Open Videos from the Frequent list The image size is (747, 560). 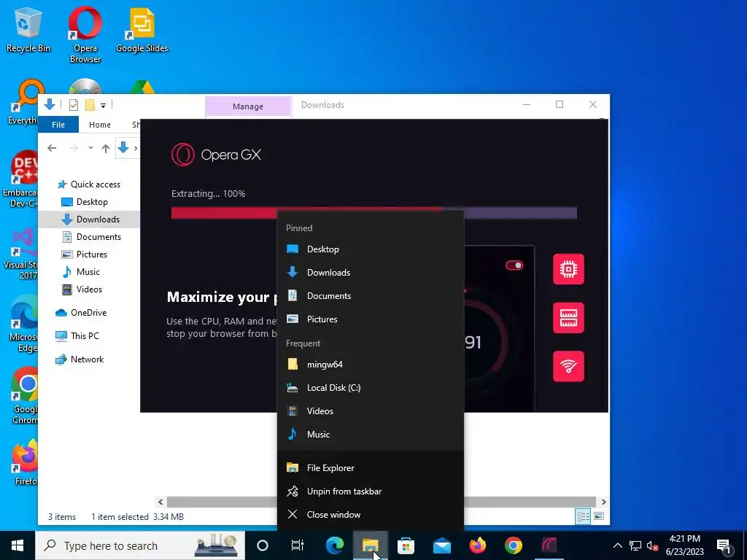(370, 411)
